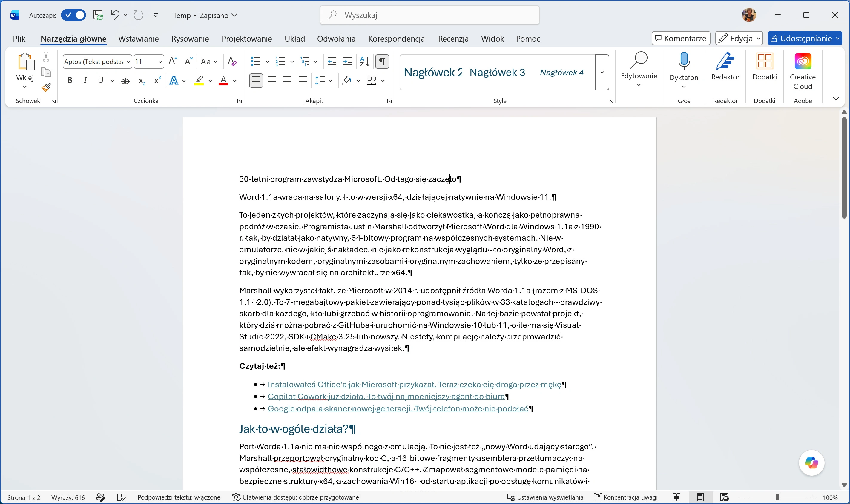This screenshot has height=504, width=850.
Task: Open the Edycja mode dropdown
Action: [x=739, y=39]
